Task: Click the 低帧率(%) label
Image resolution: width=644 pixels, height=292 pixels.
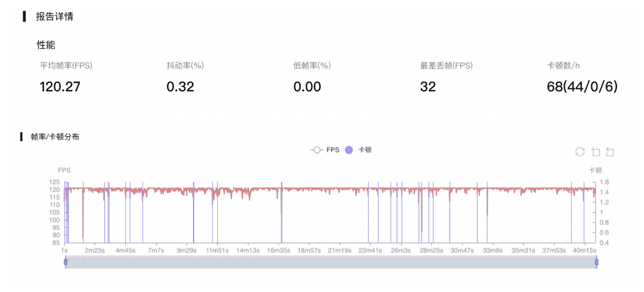Action: 312,66
